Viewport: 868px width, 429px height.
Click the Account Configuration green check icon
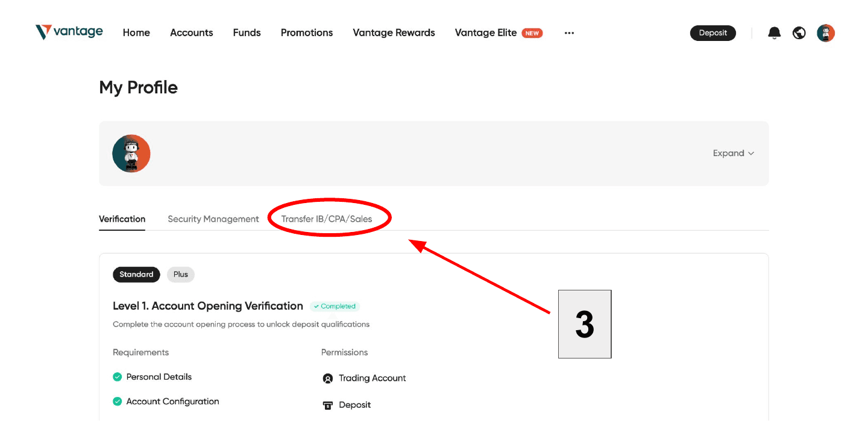[118, 401]
